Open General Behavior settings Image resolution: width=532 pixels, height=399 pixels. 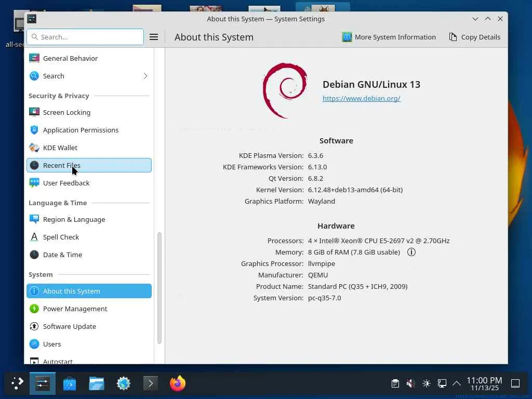click(x=89, y=58)
